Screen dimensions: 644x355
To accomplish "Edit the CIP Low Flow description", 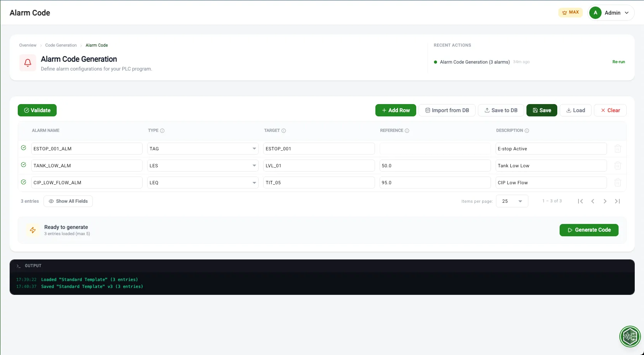I will pos(551,183).
